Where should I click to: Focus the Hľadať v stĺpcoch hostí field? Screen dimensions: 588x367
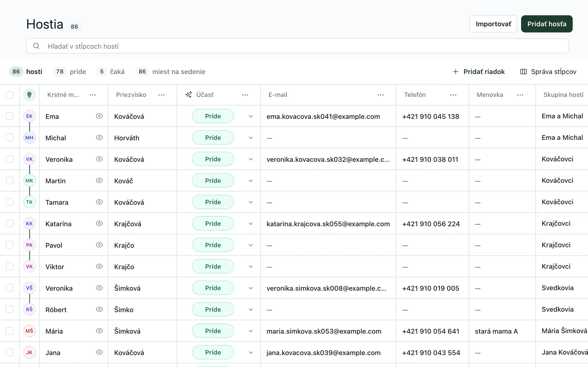click(297, 46)
